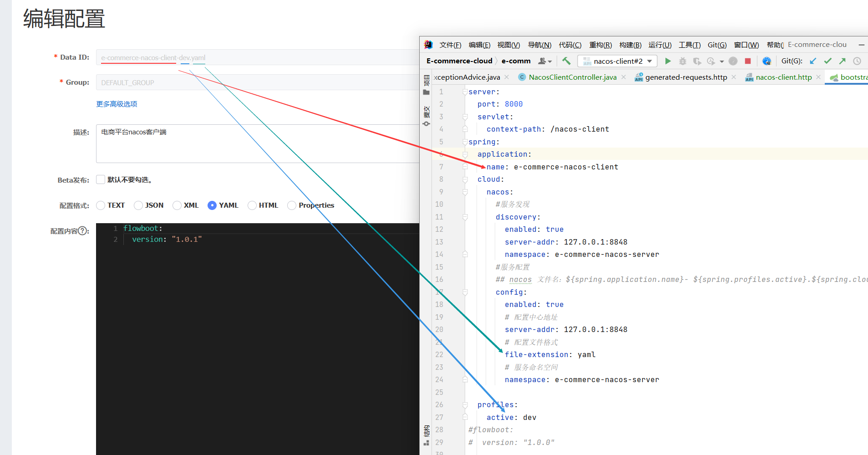Select the YAML format radio button

[212, 205]
